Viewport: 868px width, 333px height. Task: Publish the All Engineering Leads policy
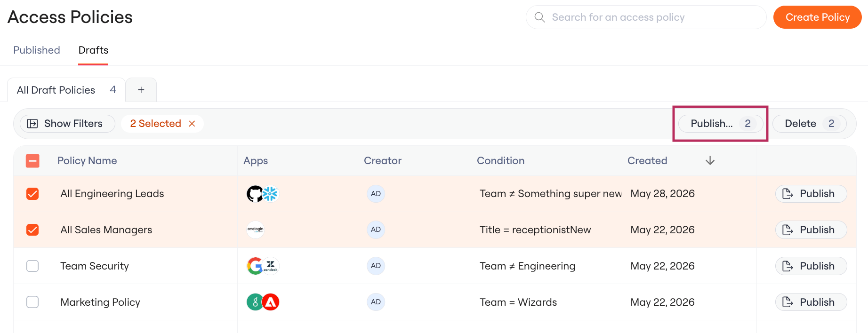pyautogui.click(x=811, y=194)
